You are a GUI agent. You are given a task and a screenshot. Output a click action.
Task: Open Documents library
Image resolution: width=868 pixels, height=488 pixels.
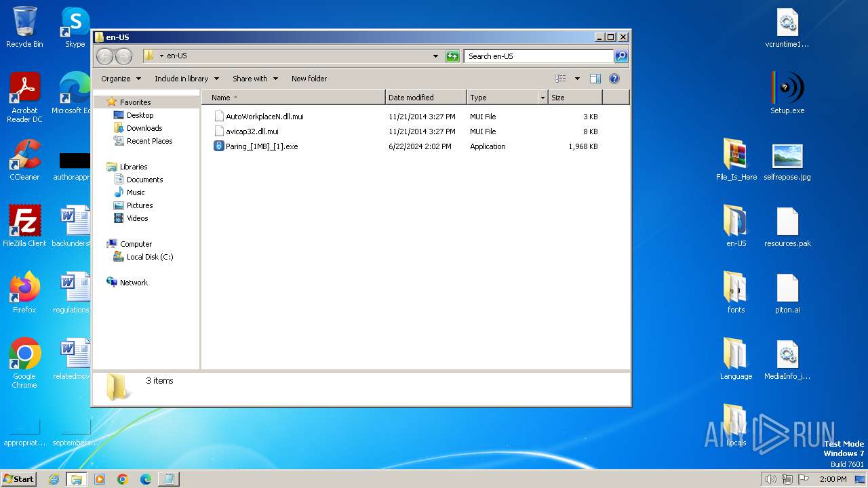[x=144, y=180]
